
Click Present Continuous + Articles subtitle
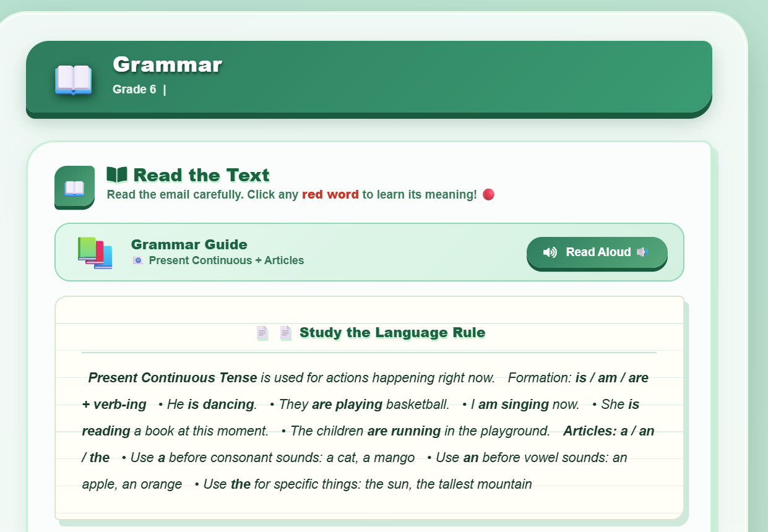(227, 260)
